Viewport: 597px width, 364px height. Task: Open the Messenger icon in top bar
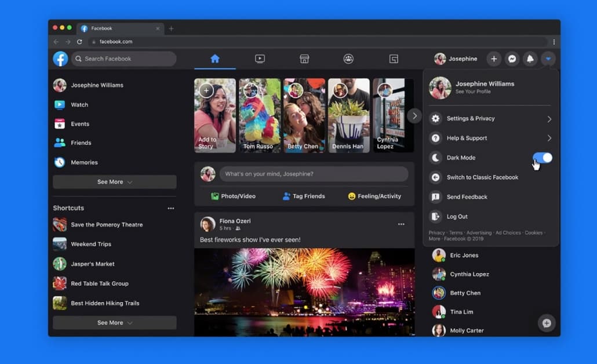(x=512, y=59)
